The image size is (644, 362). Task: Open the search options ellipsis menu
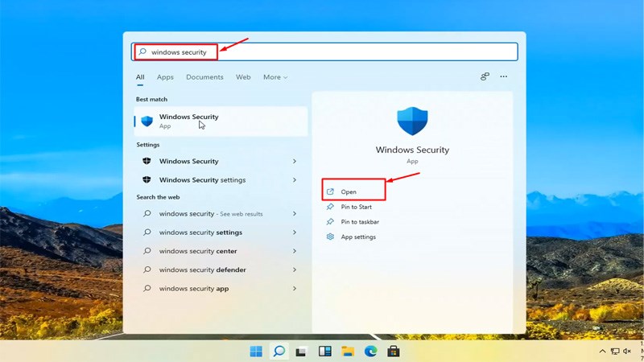504,76
